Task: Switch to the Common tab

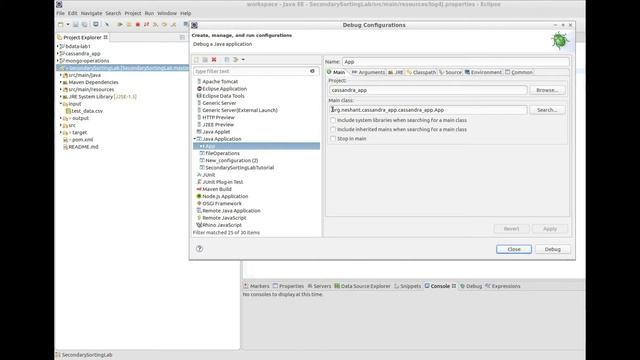Action: click(519, 72)
